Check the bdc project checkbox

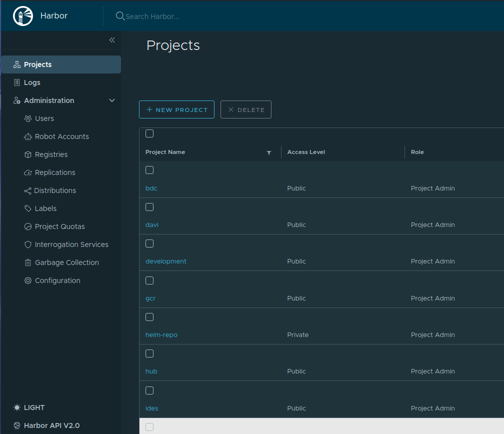[149, 170]
